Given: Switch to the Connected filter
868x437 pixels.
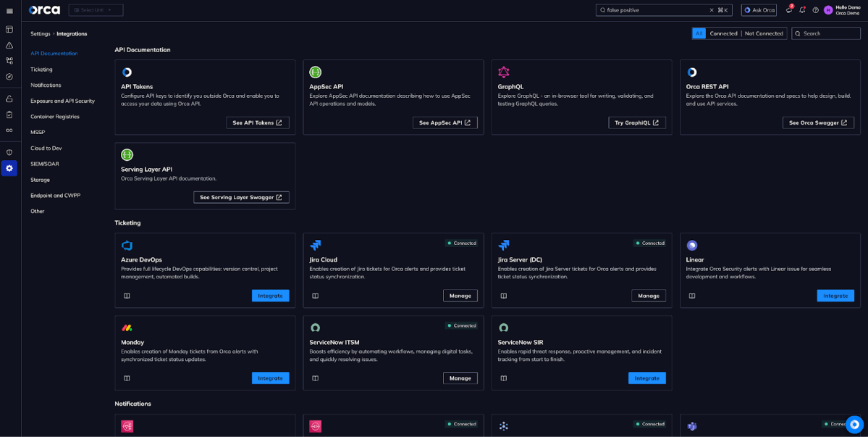Looking at the screenshot, I should (x=724, y=33).
